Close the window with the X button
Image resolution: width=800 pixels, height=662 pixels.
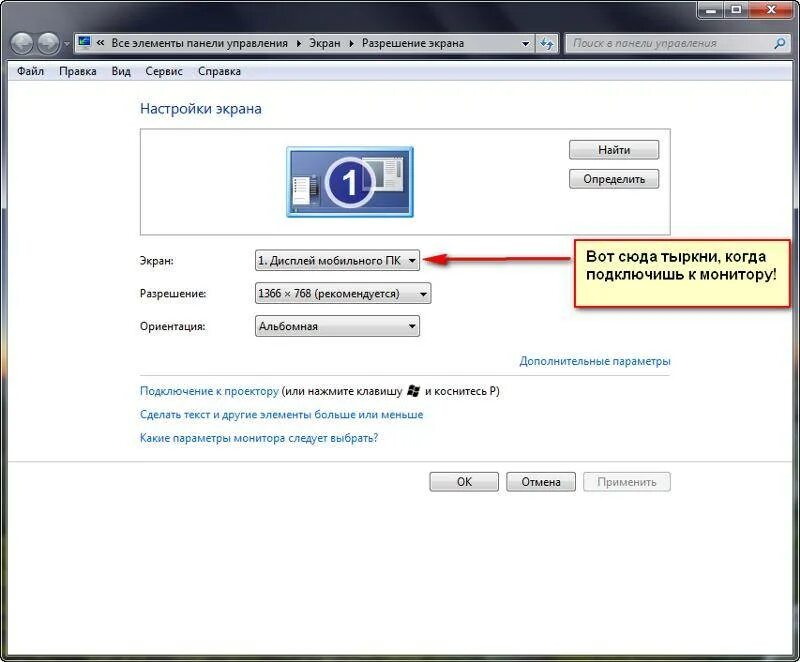[771, 10]
